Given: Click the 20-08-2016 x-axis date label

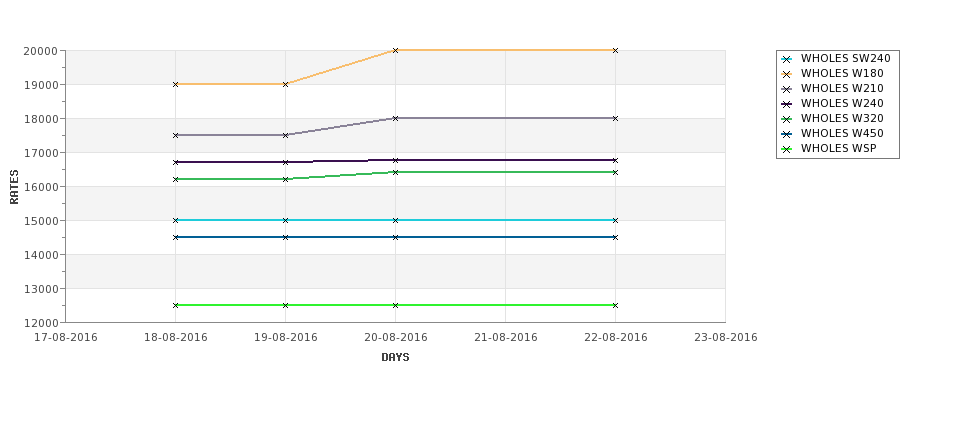Looking at the screenshot, I should coord(395,338).
